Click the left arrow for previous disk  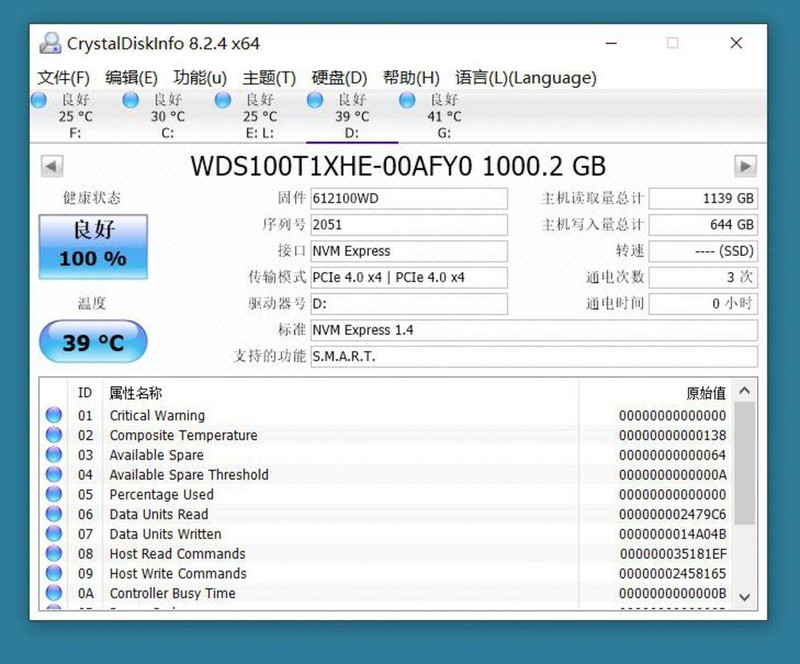(x=50, y=166)
